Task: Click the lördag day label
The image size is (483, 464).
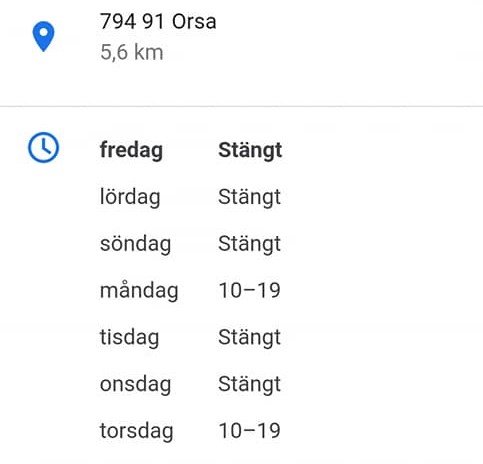Action: click(130, 197)
